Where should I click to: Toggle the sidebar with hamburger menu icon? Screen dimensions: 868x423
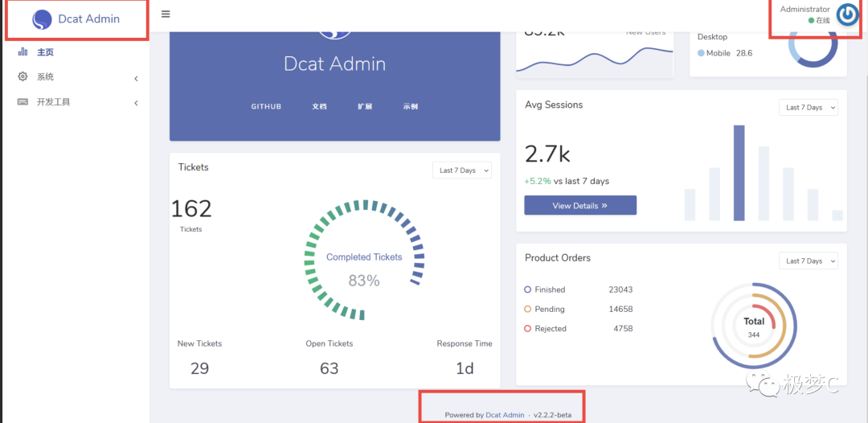click(166, 14)
